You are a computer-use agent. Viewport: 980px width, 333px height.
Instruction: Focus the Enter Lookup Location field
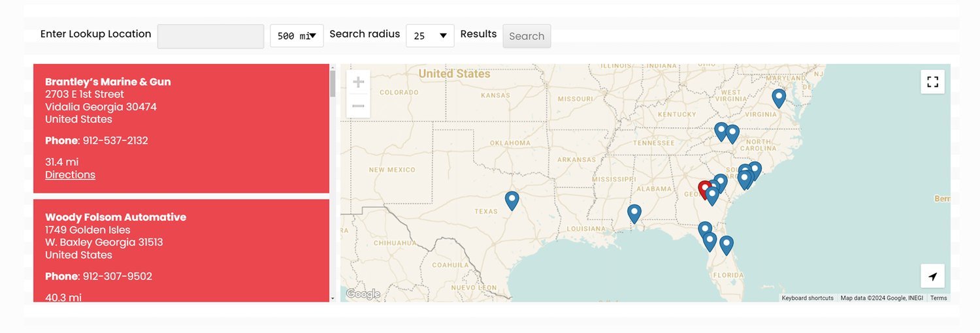point(210,36)
